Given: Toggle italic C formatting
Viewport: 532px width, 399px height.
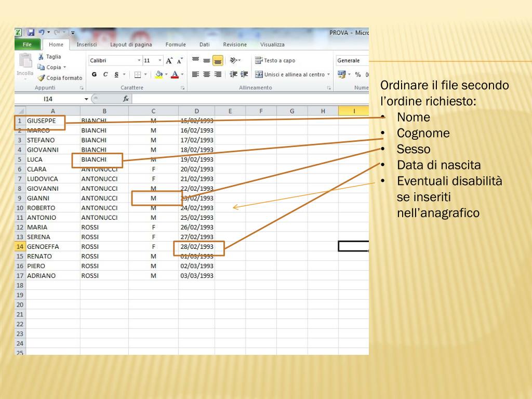Looking at the screenshot, I should [x=105, y=74].
